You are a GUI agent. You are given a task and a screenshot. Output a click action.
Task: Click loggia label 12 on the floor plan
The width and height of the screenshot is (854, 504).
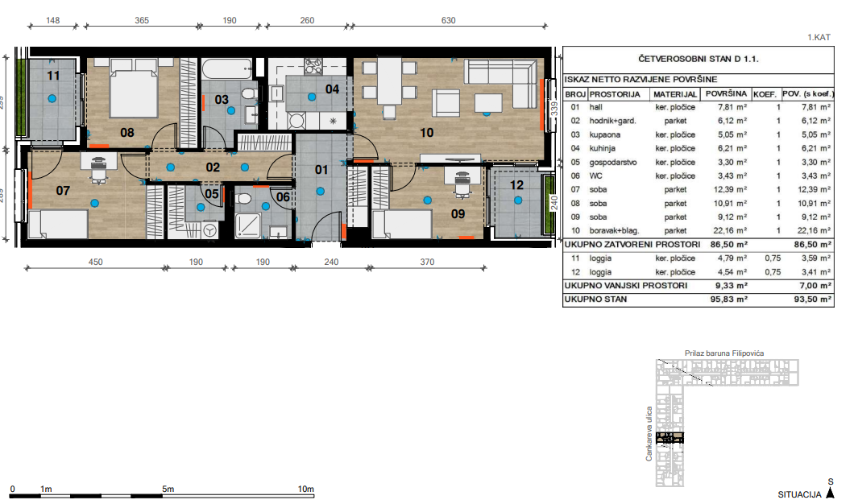(516, 185)
